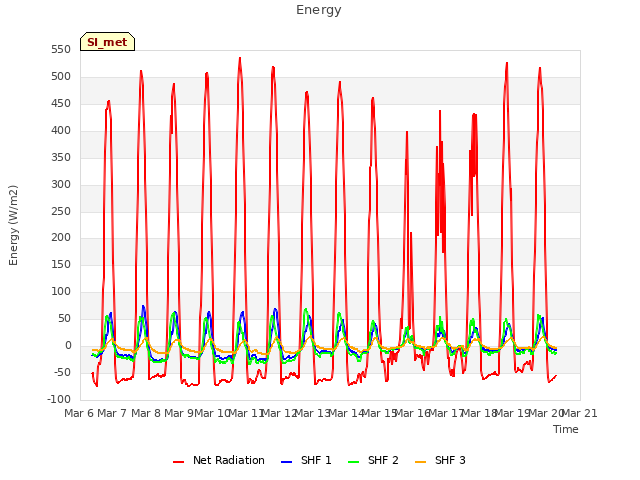Click the green SHF 2 legend swatch
640x480 pixels.
tap(353, 462)
